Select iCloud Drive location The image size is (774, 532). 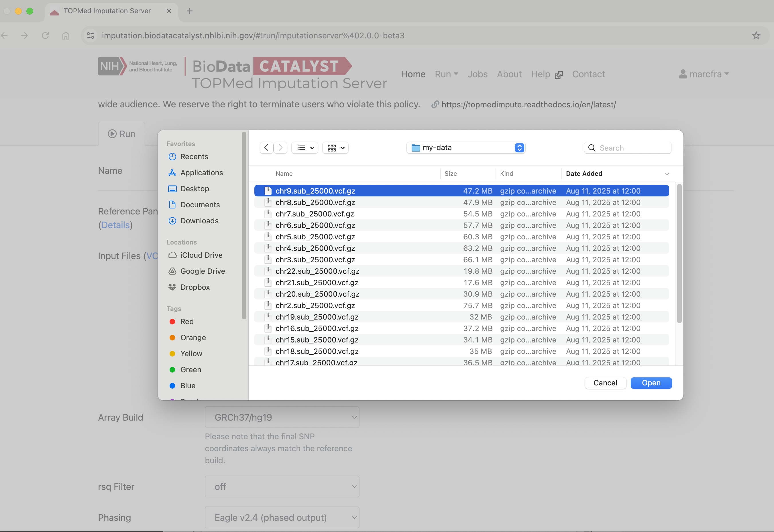201,255
